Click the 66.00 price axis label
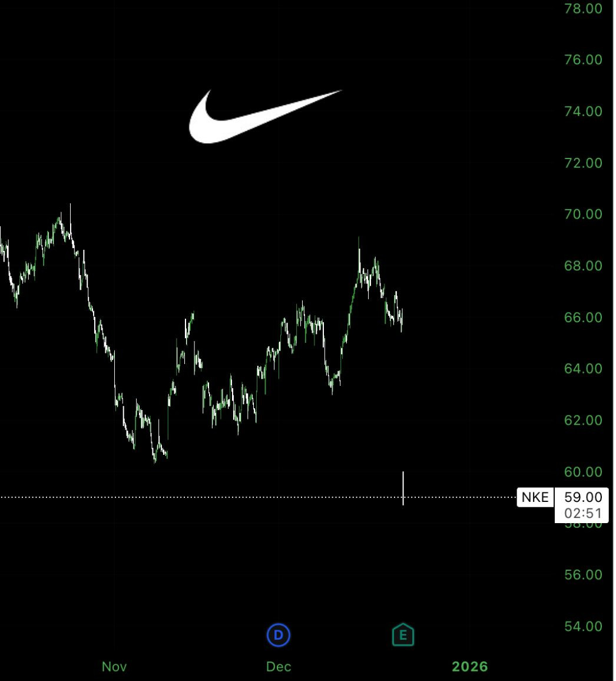Image resolution: width=616 pixels, height=681 pixels. click(x=583, y=317)
